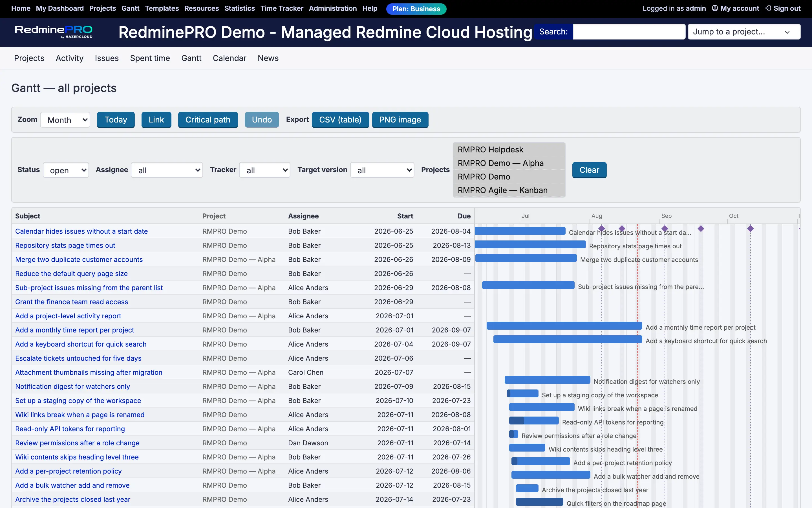Image resolution: width=812 pixels, height=508 pixels.
Task: Click the Gantt bar for Set up a staging copy
Action: pyautogui.click(x=523, y=393)
